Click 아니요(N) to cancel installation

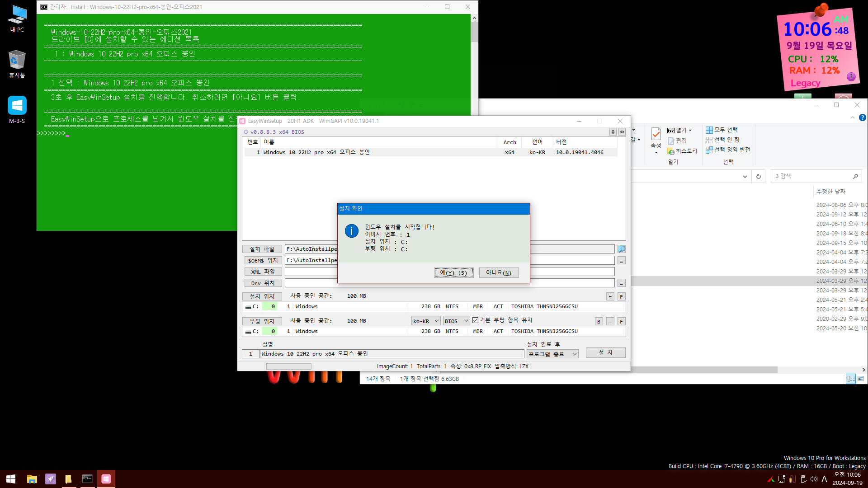tap(499, 272)
